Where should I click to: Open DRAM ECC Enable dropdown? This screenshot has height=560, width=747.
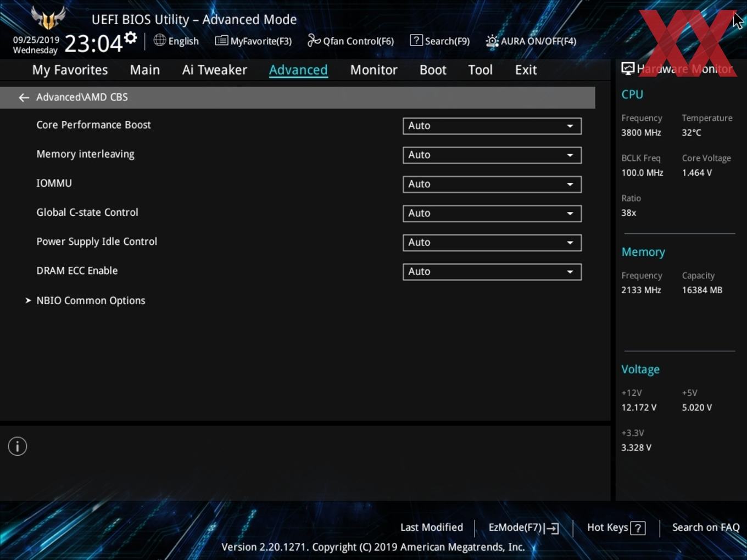(492, 271)
